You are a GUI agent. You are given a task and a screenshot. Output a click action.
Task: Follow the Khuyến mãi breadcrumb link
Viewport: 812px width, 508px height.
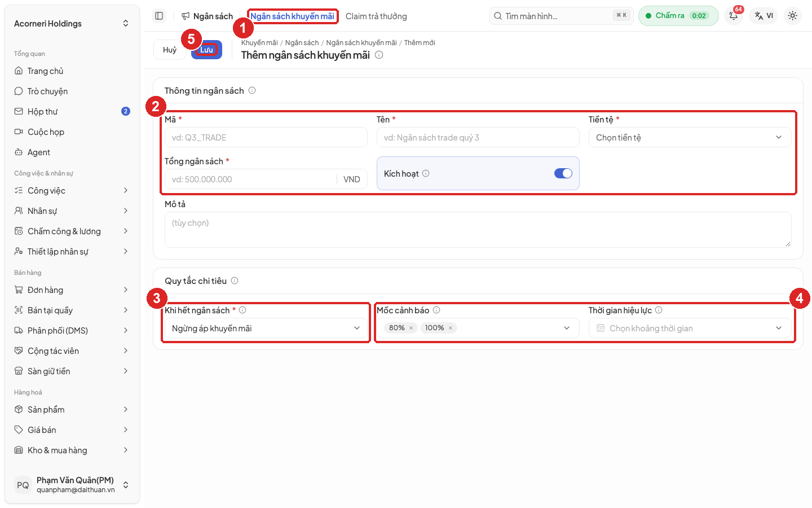(259, 43)
